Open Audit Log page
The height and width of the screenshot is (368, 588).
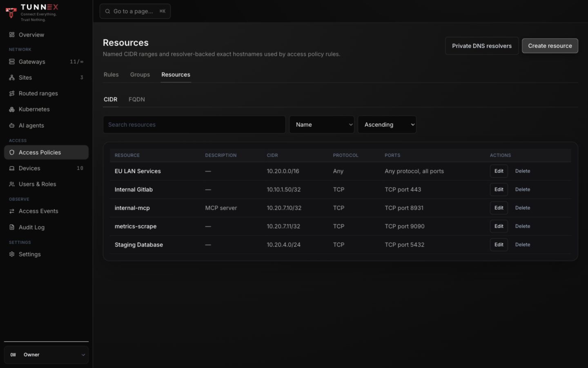pyautogui.click(x=46, y=227)
